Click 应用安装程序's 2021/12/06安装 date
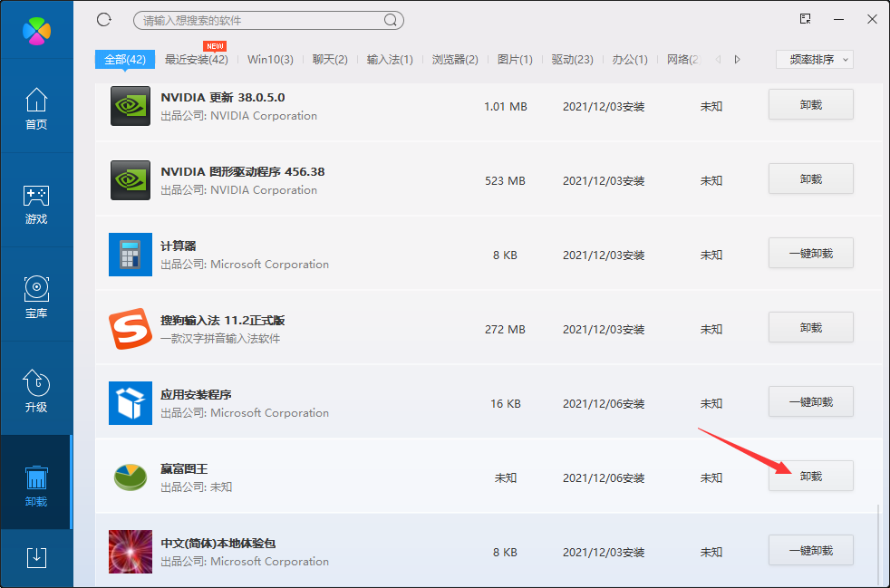Screen dimensions: 890x588 604,403
